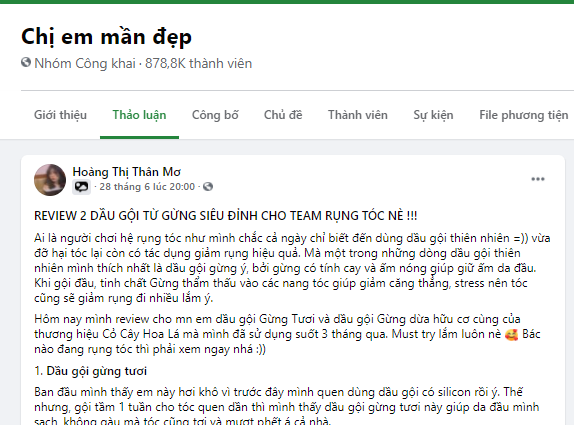574x425 pixels.
Task: Select the Thảo luận tab
Action: pyautogui.click(x=139, y=115)
